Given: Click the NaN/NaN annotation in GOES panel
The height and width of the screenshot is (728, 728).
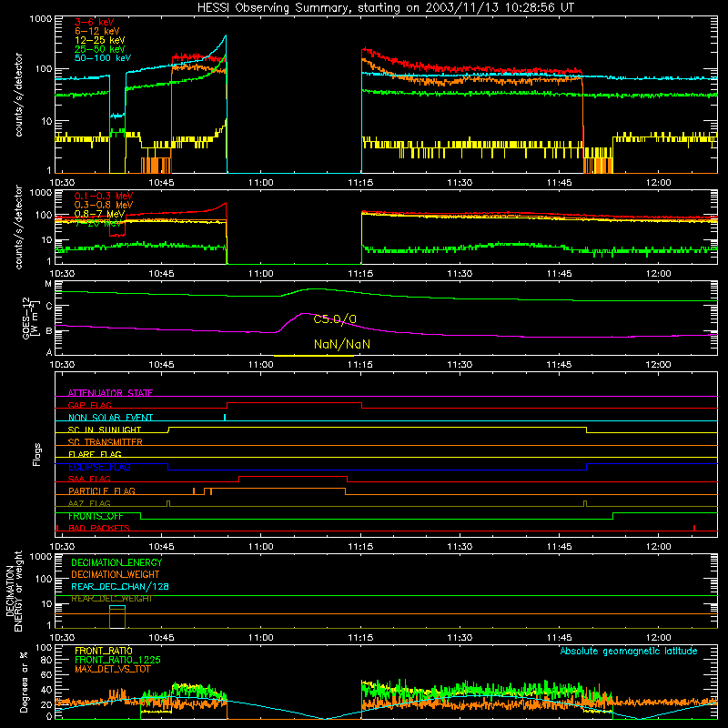Looking at the screenshot, I should (342, 344).
